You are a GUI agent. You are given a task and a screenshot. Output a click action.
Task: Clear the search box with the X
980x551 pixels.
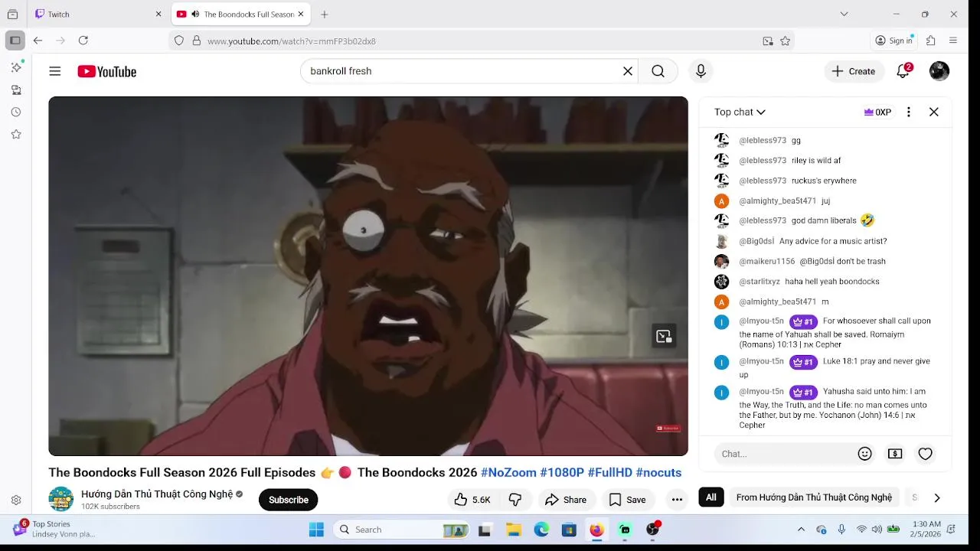pyautogui.click(x=628, y=71)
